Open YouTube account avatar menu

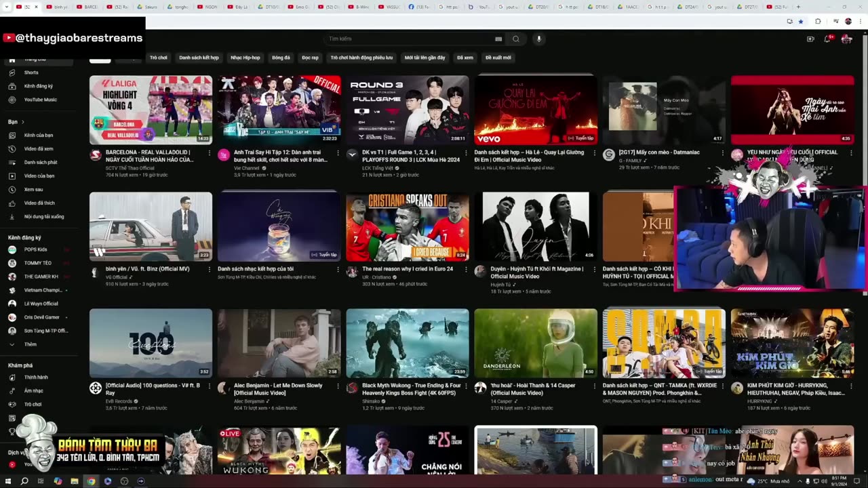[x=846, y=39]
